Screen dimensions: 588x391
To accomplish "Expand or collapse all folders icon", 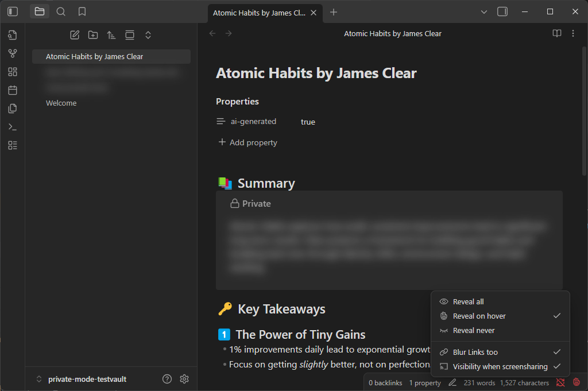I will coord(148,35).
